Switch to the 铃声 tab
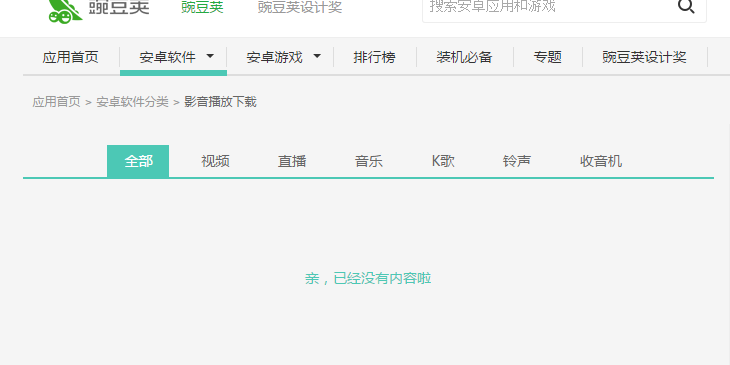This screenshot has height=365, width=730. point(517,162)
